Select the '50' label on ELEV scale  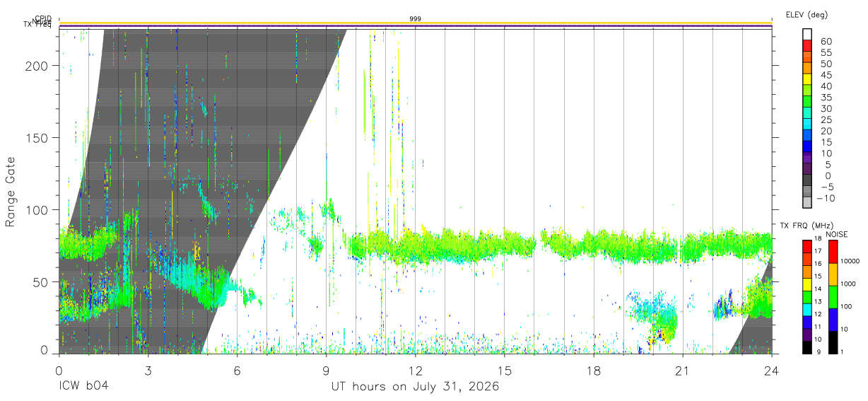pyautogui.click(x=826, y=64)
